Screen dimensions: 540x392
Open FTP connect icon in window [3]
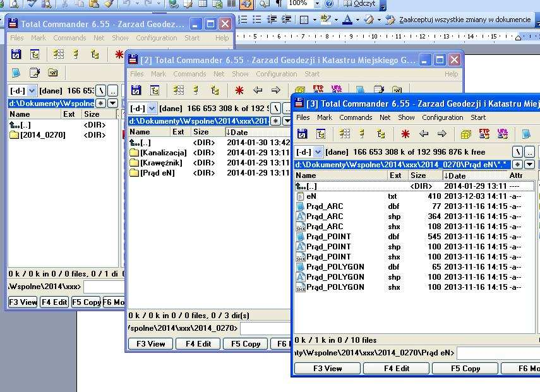[x=484, y=134]
